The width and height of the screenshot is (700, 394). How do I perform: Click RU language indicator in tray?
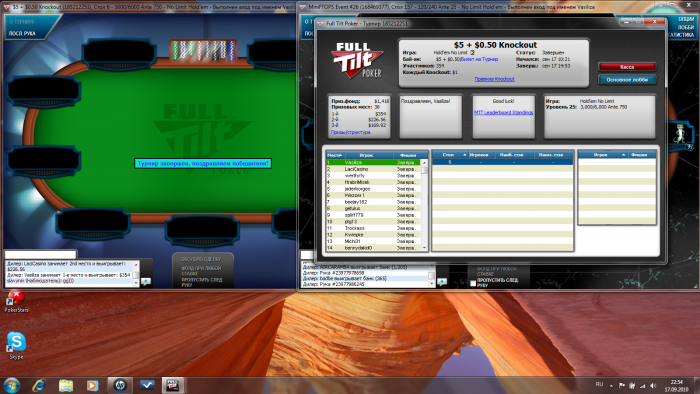pos(599,385)
